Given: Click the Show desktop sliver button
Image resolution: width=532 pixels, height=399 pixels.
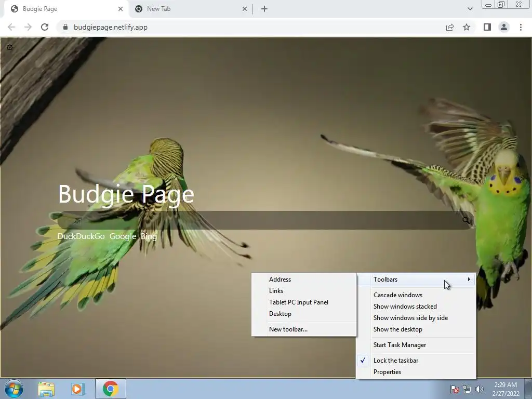Looking at the screenshot, I should (528, 389).
